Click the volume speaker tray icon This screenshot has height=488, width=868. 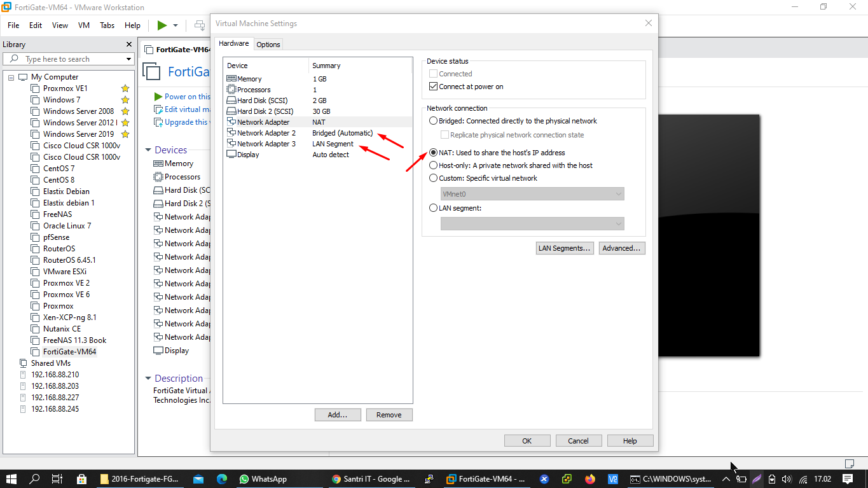[x=787, y=479]
